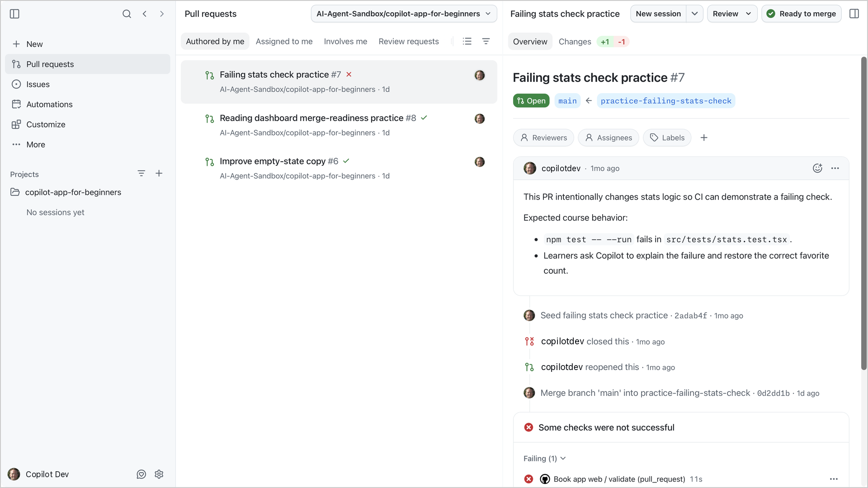
Task: Click the Open status badge
Action: (x=531, y=101)
